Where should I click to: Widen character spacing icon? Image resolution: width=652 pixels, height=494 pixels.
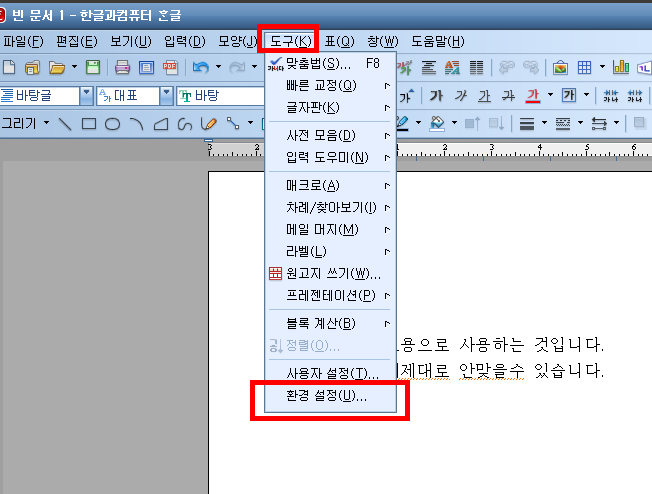click(x=635, y=96)
